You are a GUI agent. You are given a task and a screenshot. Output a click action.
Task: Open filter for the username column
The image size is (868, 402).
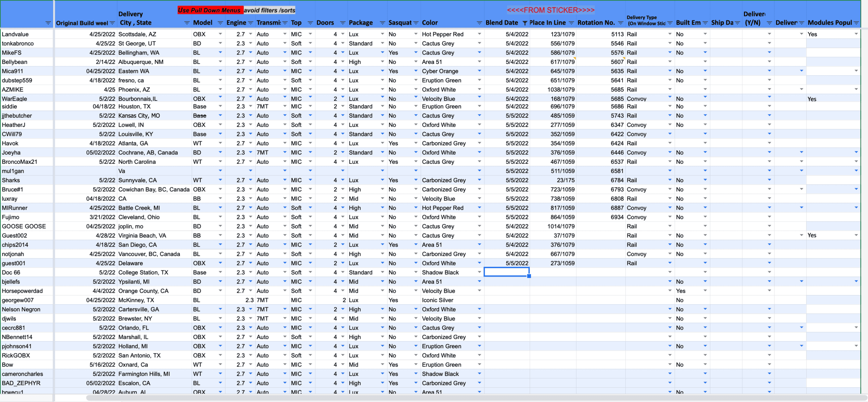coord(48,23)
